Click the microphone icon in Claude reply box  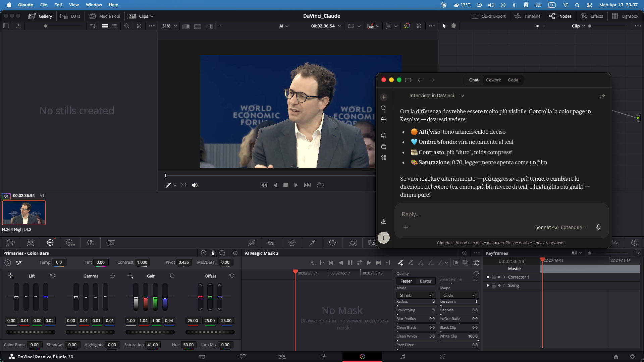[x=598, y=227]
